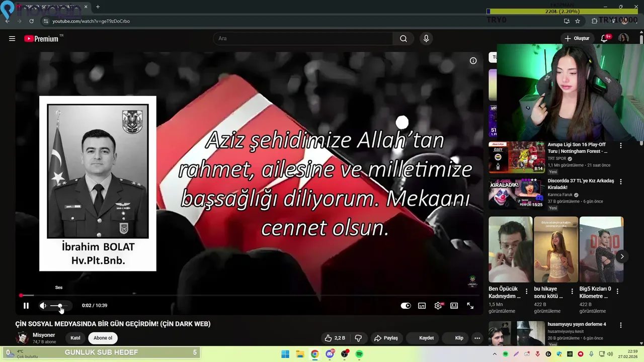Open the Misyoner channel name link
The image size is (644, 362).
[44, 335]
